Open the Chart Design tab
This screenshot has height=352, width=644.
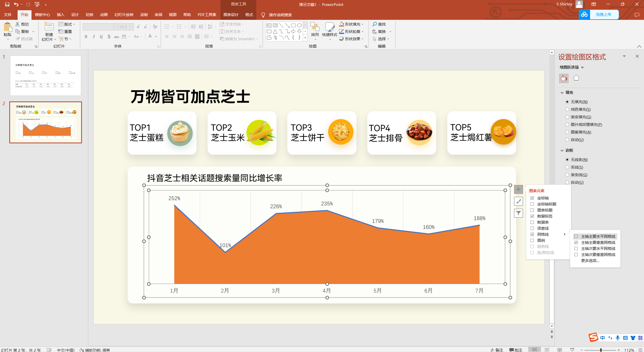click(x=231, y=15)
